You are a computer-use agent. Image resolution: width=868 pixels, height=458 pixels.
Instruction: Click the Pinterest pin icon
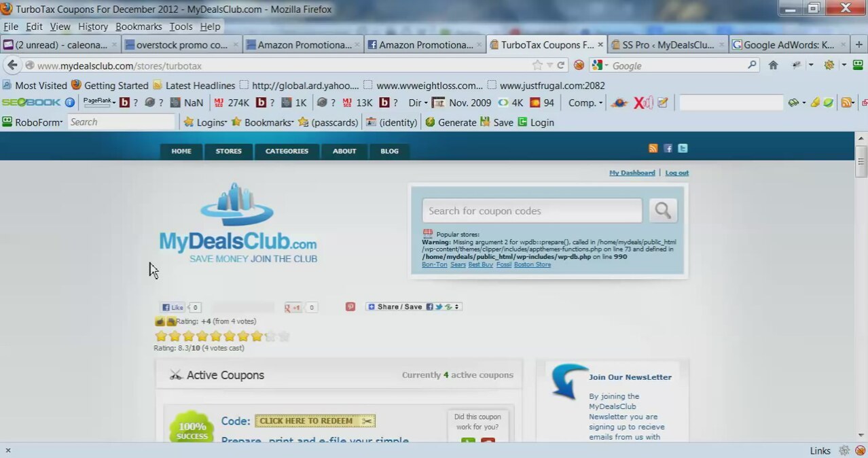(x=350, y=307)
